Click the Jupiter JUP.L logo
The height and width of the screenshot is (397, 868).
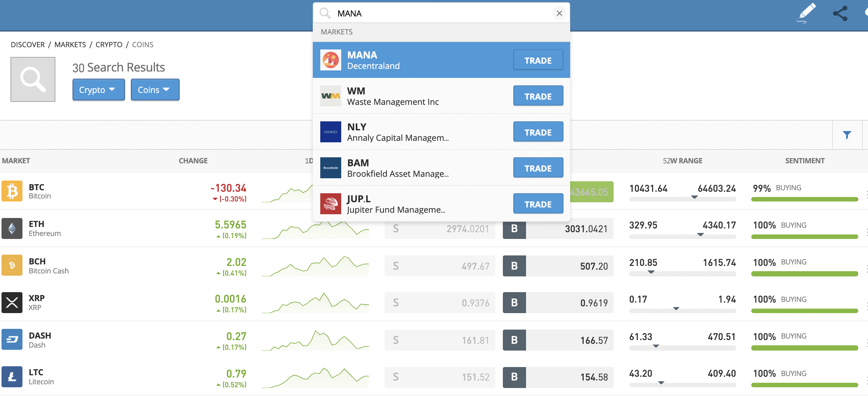(331, 204)
